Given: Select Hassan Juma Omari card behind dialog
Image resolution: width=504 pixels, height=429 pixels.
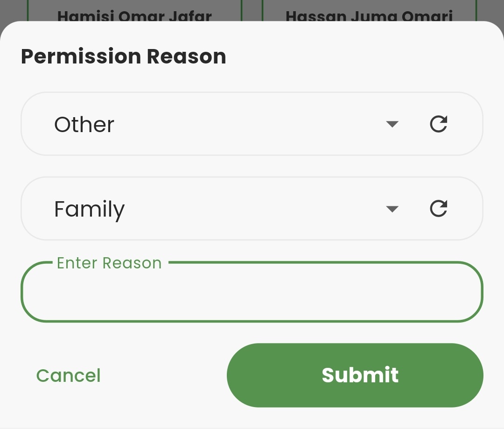Looking at the screenshot, I should point(369,14).
